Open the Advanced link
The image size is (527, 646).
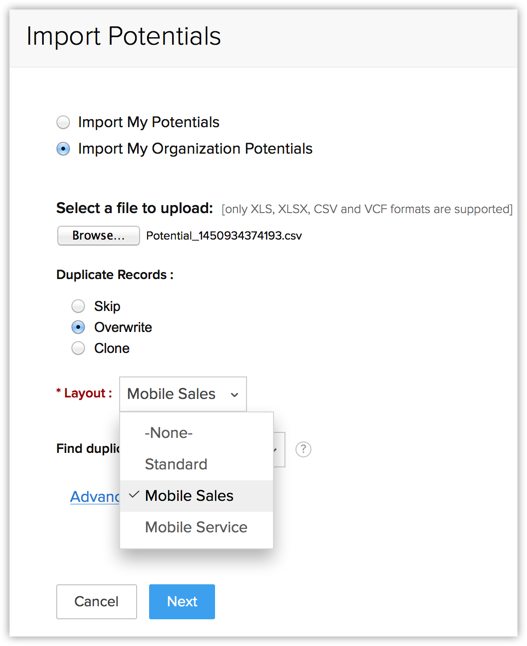tap(95, 497)
